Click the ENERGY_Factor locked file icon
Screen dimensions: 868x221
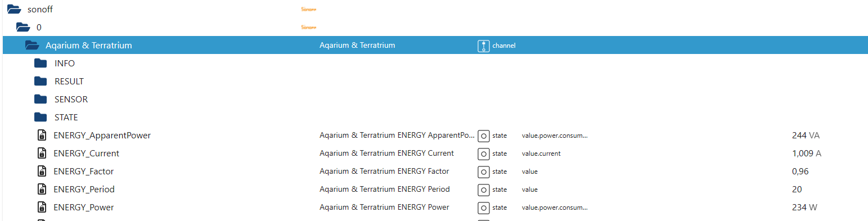click(x=42, y=171)
